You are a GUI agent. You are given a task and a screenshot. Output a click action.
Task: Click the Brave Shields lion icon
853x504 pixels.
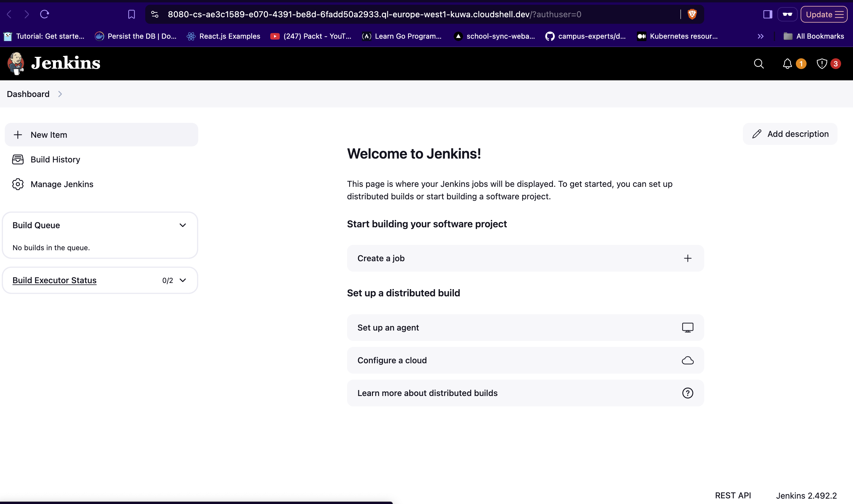click(x=692, y=14)
